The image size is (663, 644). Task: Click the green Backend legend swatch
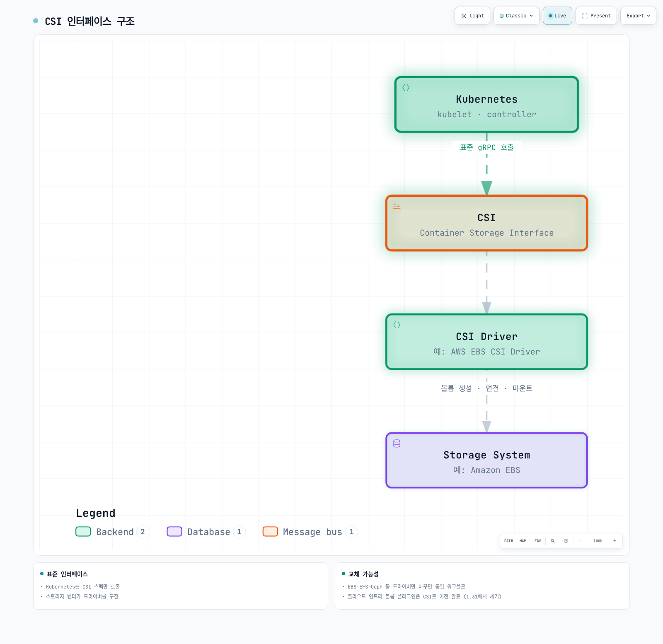(x=83, y=531)
